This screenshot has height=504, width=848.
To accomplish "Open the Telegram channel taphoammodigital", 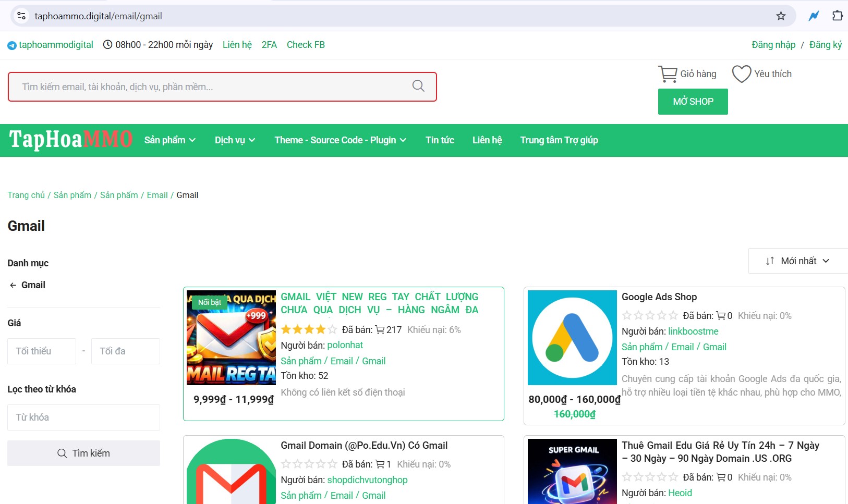I will pos(55,45).
